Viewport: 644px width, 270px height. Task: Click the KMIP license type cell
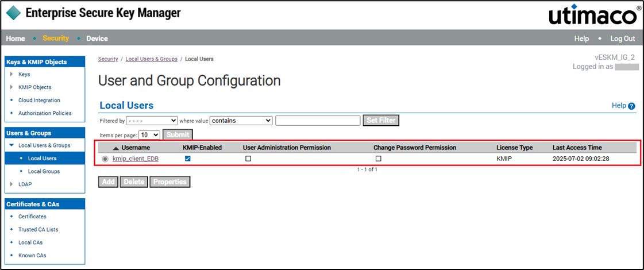504,159
